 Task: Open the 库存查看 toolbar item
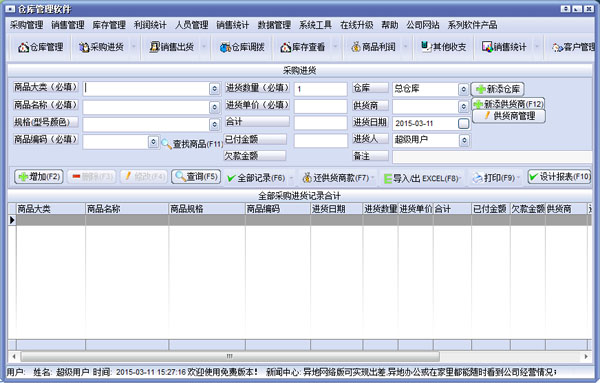click(303, 47)
